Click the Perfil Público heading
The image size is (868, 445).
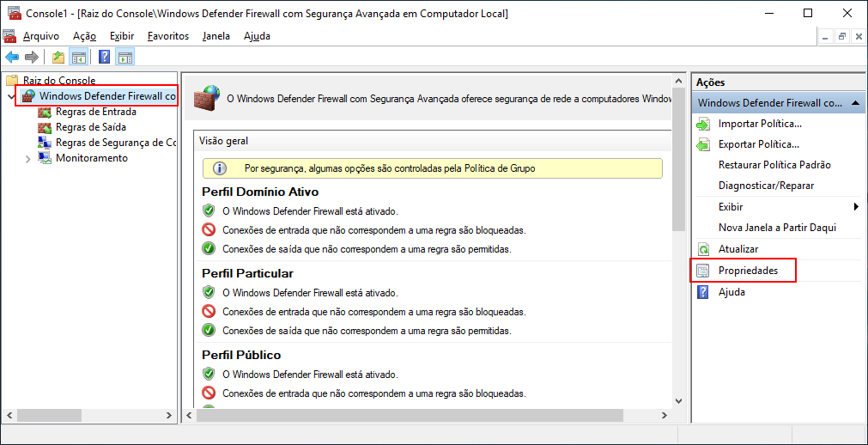[241, 355]
